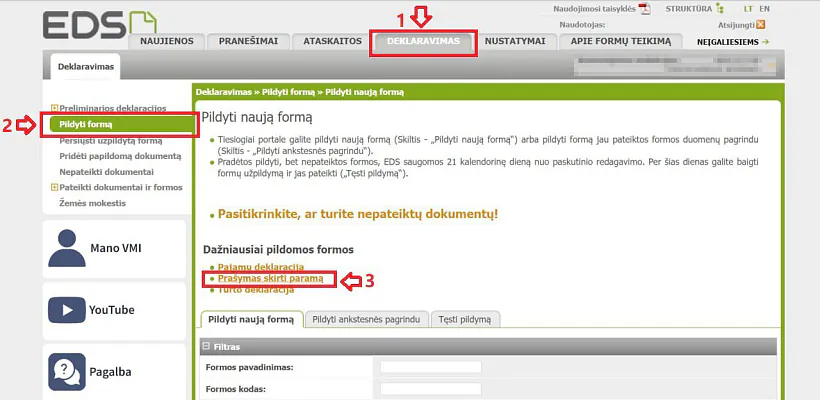
Task: Expand Pateikti dokumentai ir formos node
Action: (x=54, y=187)
